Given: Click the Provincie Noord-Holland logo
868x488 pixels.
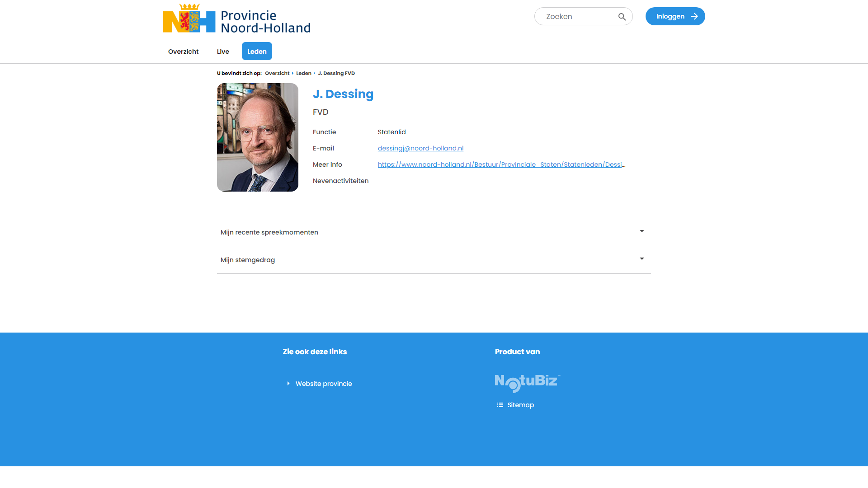Looking at the screenshot, I should [236, 19].
